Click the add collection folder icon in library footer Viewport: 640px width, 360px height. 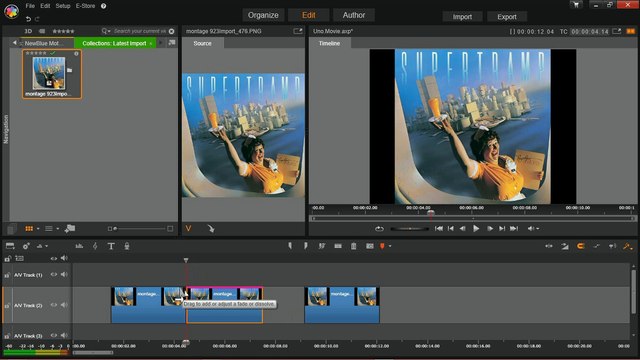click(x=70, y=229)
